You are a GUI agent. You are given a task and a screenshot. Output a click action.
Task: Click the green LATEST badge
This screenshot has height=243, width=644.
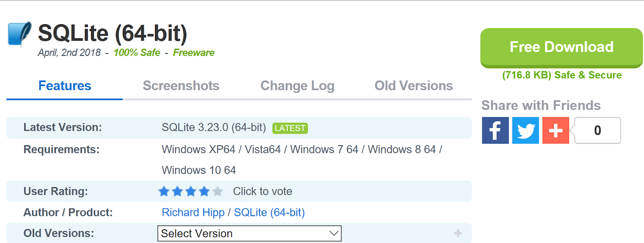click(289, 128)
